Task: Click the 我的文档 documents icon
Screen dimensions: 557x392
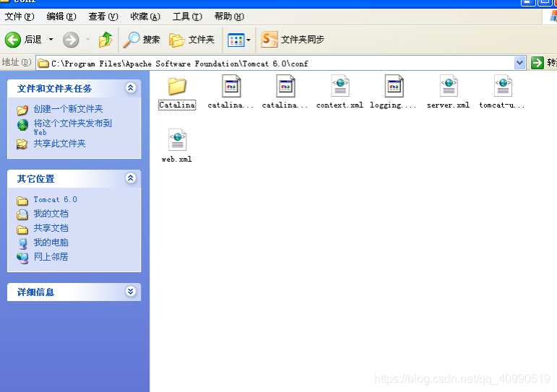Action: [22, 214]
